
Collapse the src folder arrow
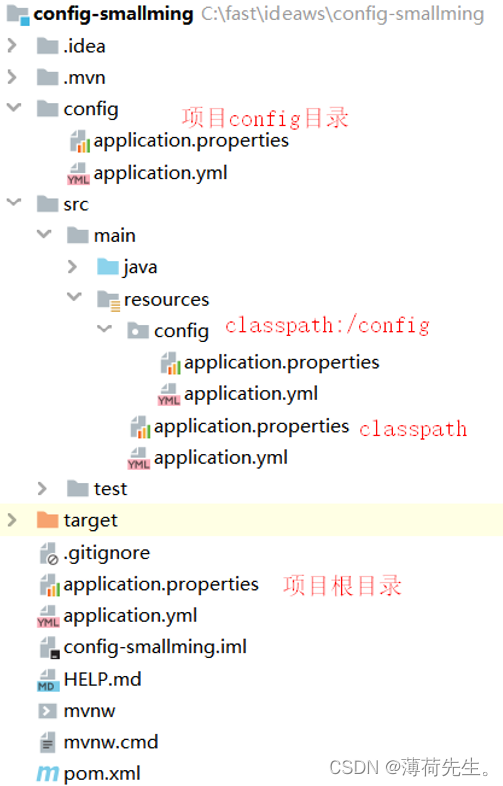coord(14,203)
